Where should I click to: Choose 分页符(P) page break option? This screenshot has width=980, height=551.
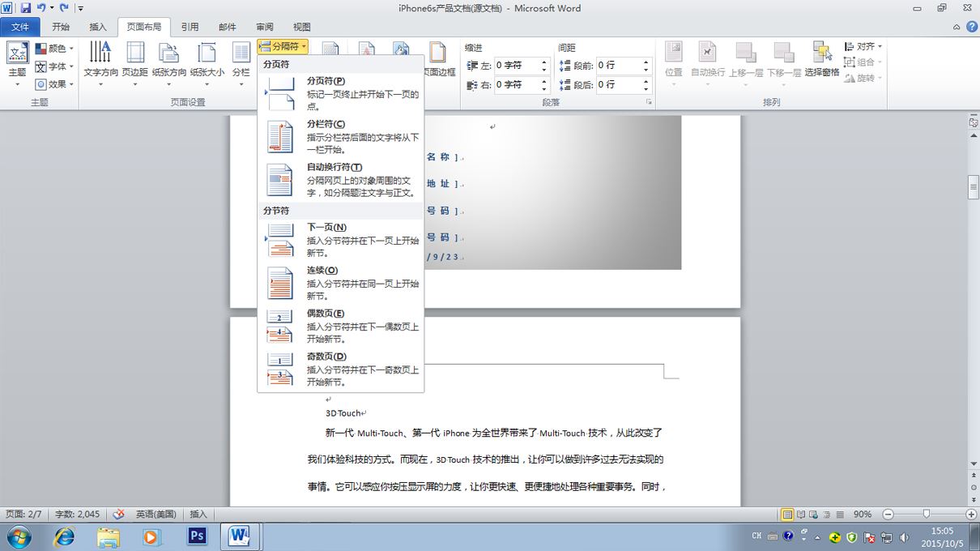(x=341, y=93)
